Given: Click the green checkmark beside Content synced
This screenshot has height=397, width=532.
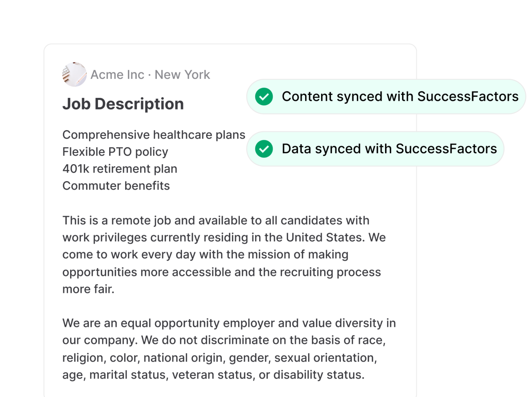Looking at the screenshot, I should tap(264, 97).
